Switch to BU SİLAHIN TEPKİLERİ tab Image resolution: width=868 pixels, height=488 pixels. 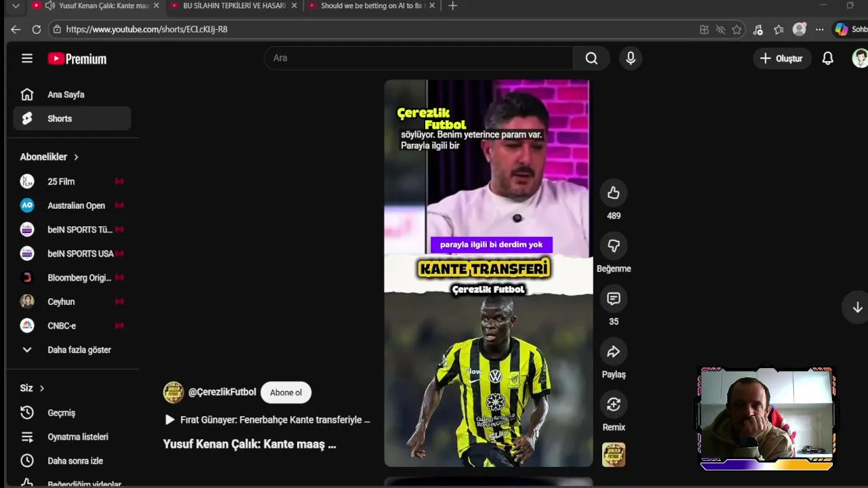click(235, 6)
